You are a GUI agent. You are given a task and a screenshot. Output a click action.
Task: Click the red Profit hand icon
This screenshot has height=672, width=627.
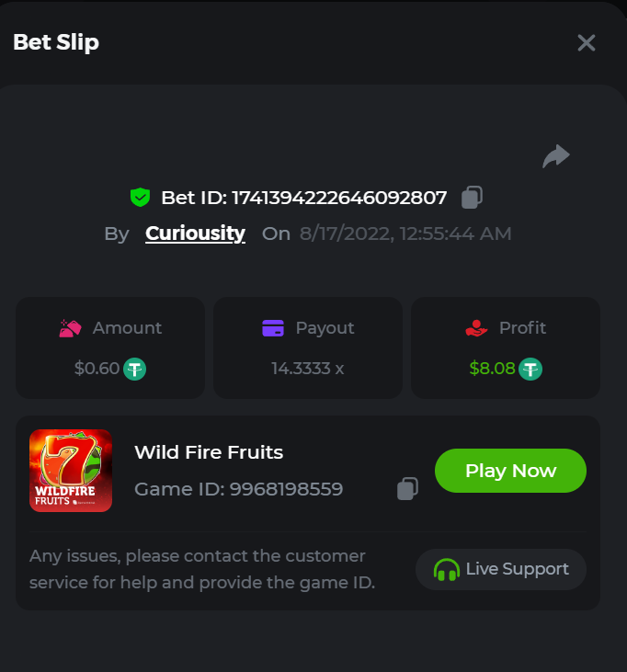pyautogui.click(x=475, y=328)
